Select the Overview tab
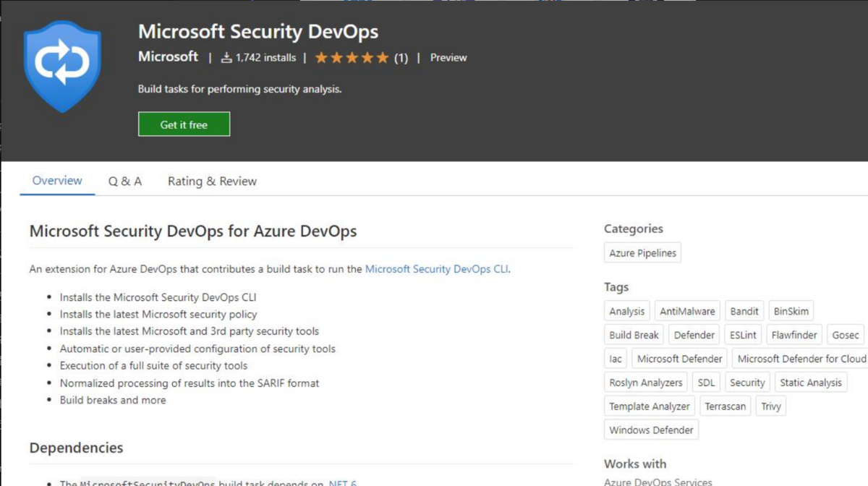Viewport: 868px width, 486px height. (56, 181)
